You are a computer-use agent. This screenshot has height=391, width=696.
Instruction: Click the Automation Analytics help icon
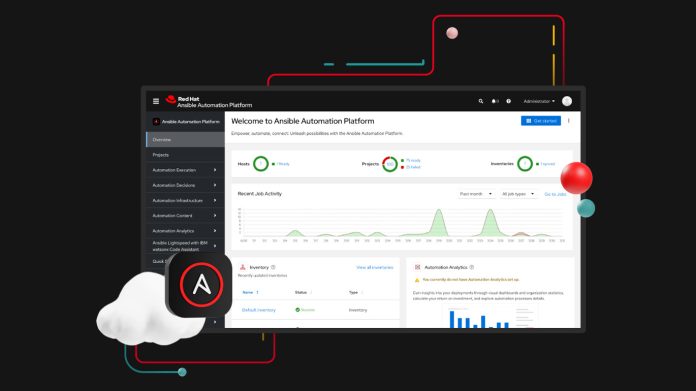[471, 267]
